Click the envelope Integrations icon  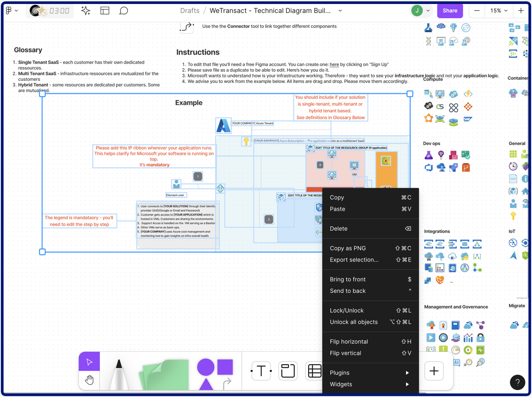[464, 244]
